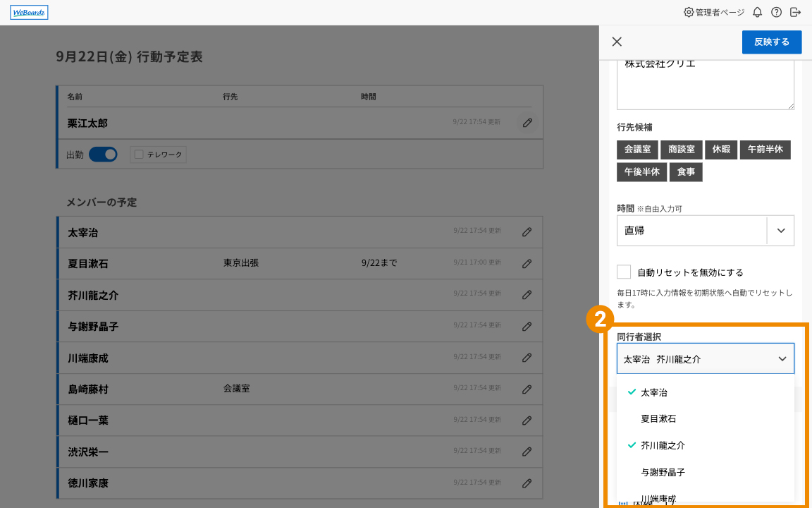Select 与謝野晶子 in companion list
Image resolution: width=812 pixels, height=508 pixels.
pos(706,472)
